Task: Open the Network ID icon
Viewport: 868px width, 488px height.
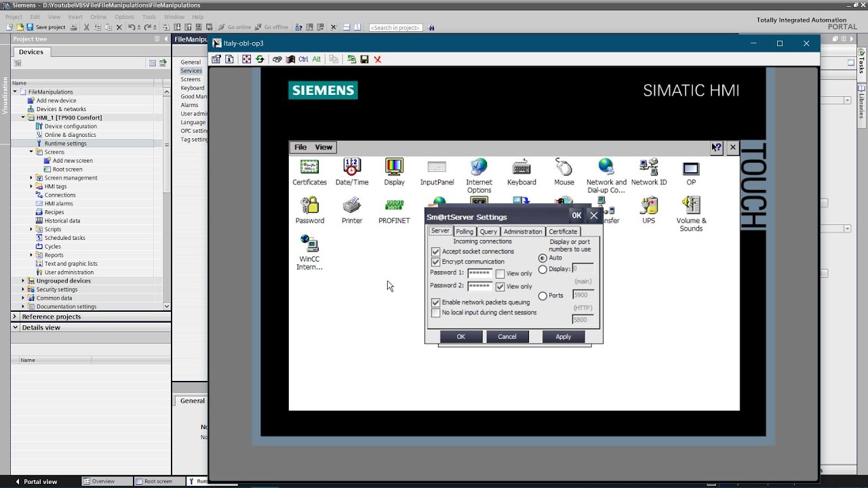Action: click(x=649, y=172)
